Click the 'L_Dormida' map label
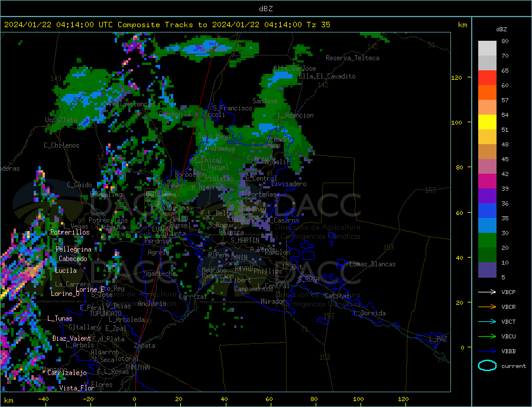The height and width of the screenshot is (407, 532). [370, 313]
